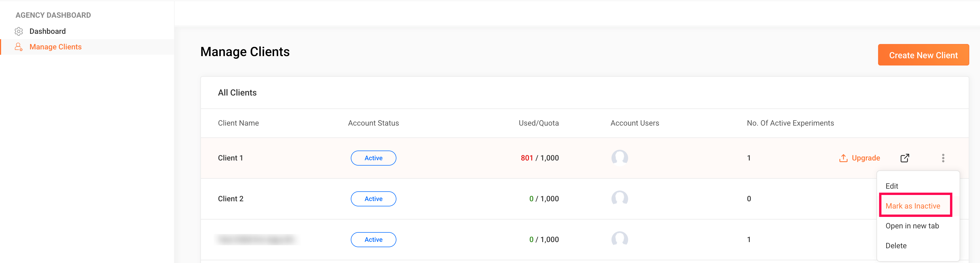The image size is (980, 263).
Task: Click the third client's user avatar
Action: point(619,239)
